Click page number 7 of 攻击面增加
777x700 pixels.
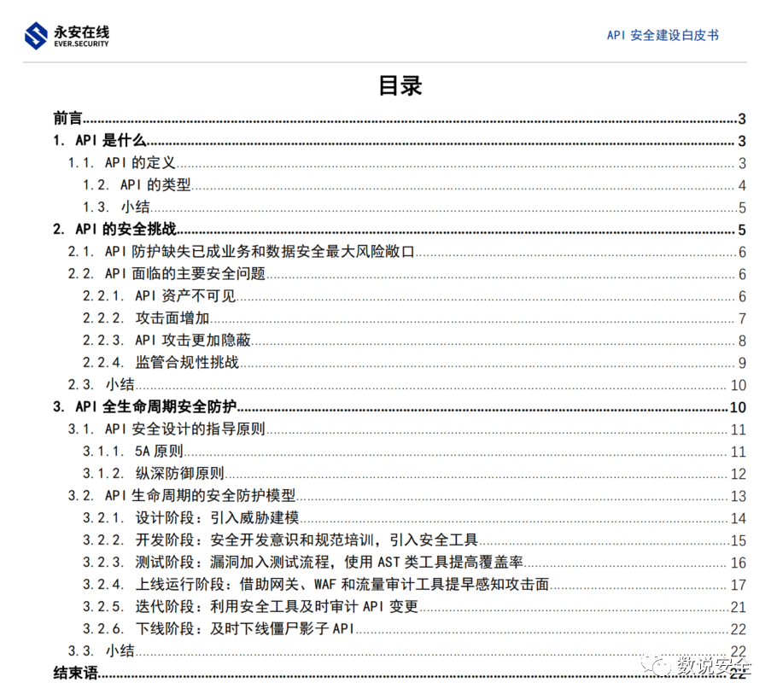(x=742, y=318)
